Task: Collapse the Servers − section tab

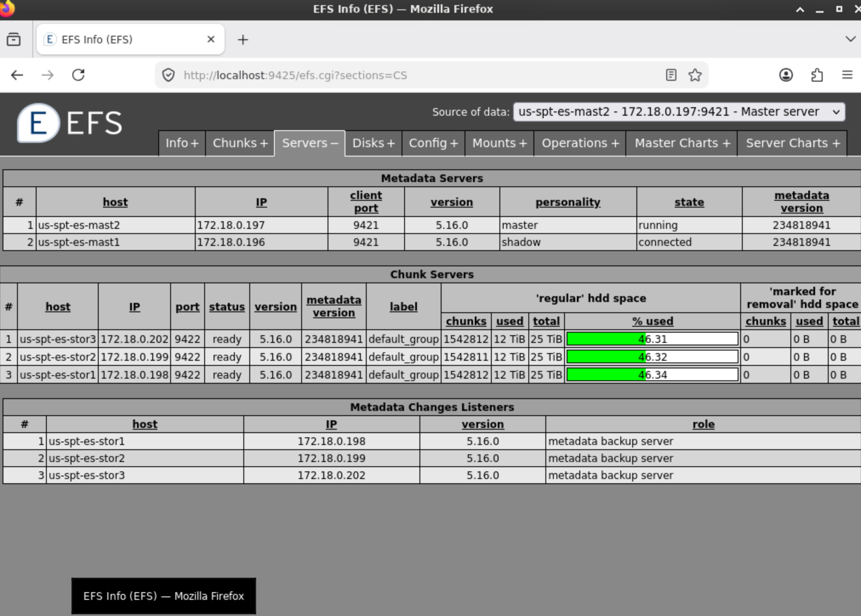Action: tap(310, 143)
